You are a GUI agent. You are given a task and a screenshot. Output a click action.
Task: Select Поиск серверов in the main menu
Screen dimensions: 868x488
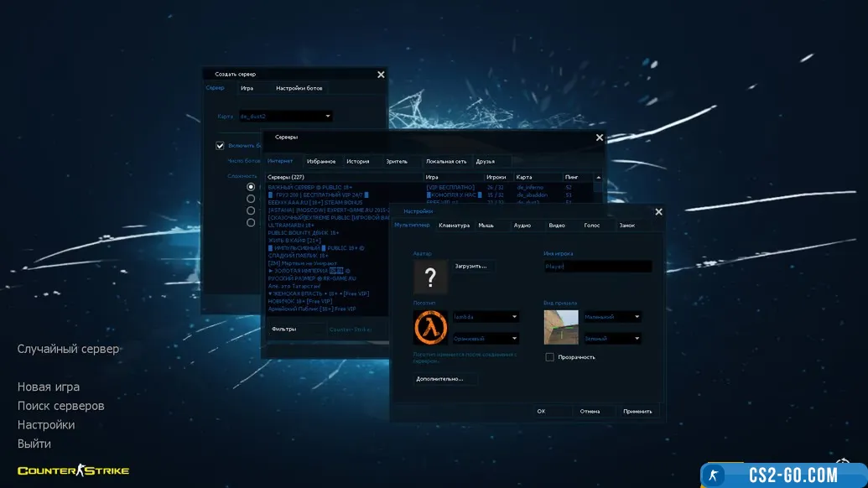(61, 406)
